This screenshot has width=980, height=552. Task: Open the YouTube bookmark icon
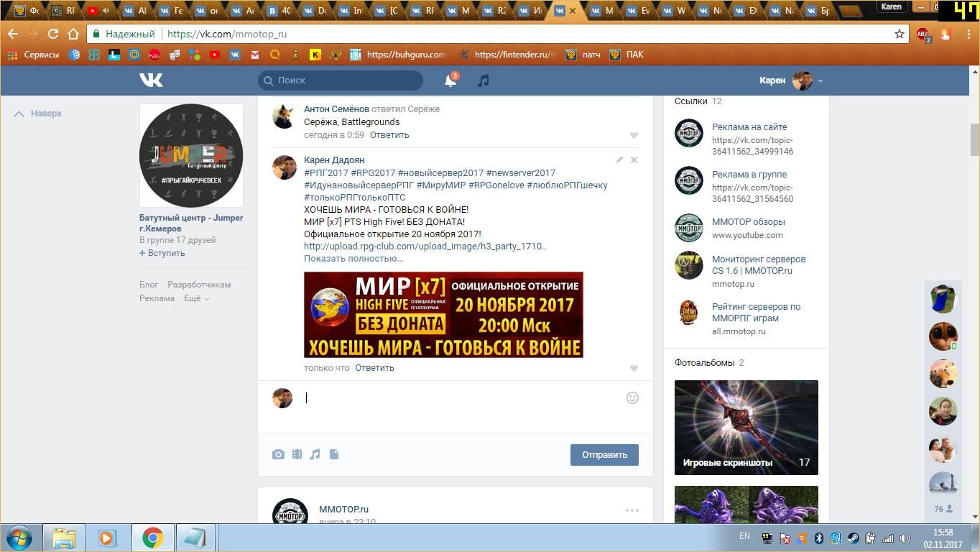(x=214, y=55)
